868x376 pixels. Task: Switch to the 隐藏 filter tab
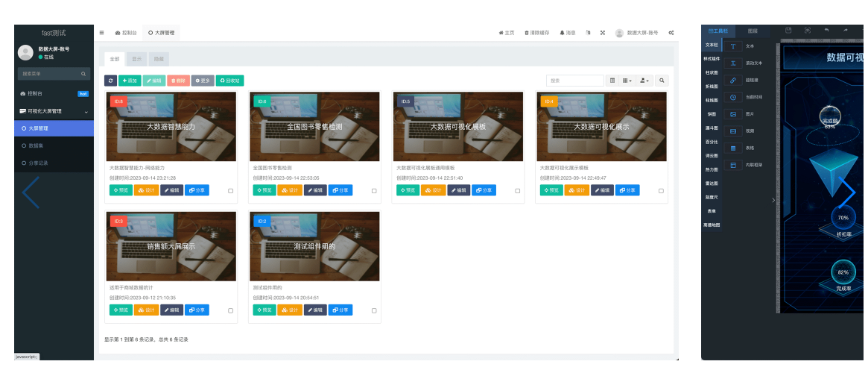[x=159, y=59]
